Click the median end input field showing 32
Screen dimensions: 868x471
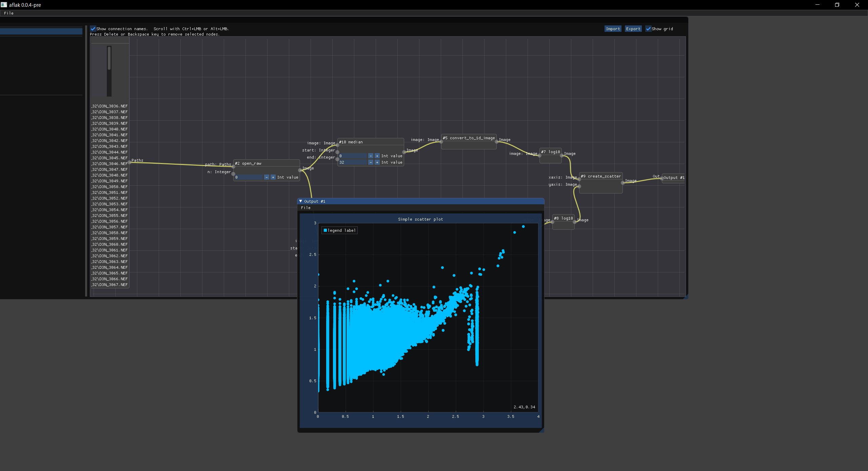[x=353, y=162]
